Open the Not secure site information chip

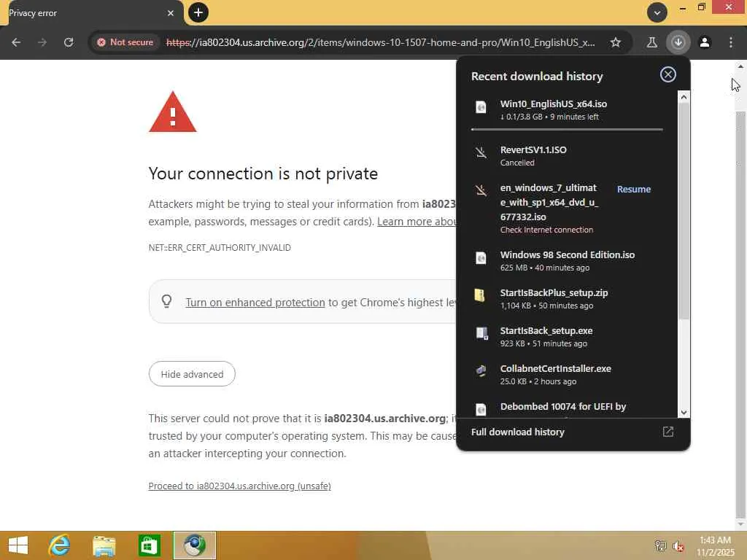(125, 42)
